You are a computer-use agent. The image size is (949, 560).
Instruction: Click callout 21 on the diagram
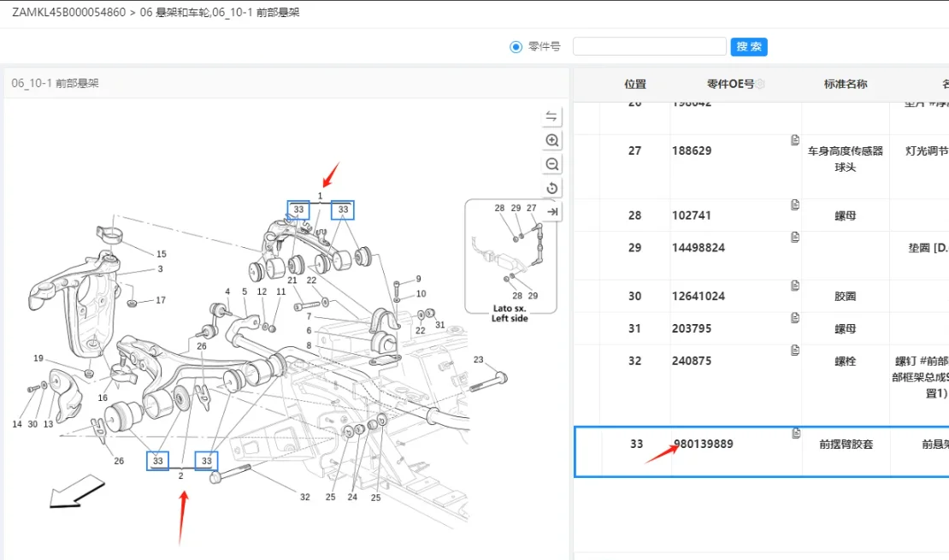(x=292, y=280)
